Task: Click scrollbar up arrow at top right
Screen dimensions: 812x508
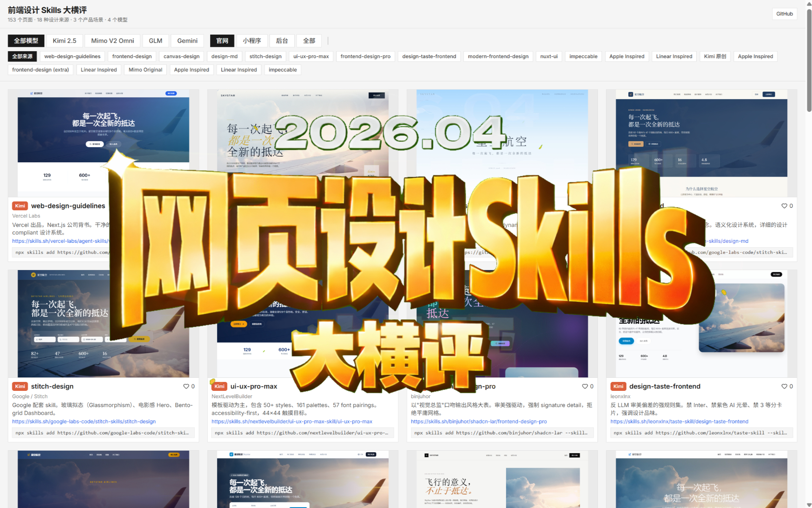Action: [809, 4]
